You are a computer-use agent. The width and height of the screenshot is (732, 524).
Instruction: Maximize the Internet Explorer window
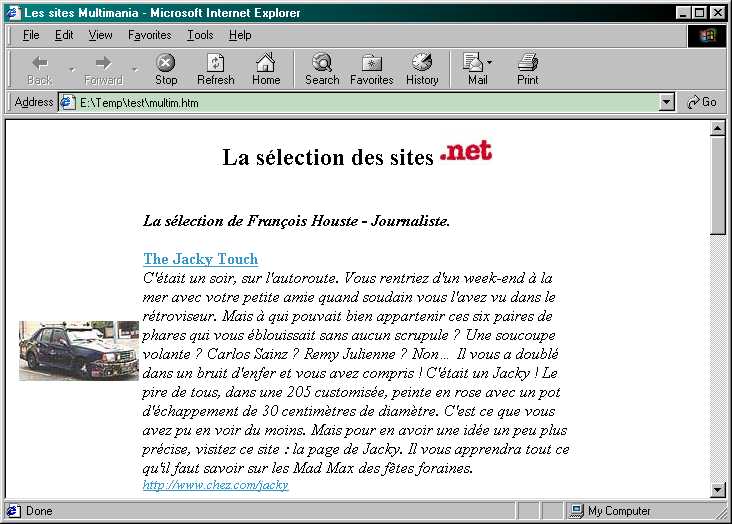coord(699,13)
